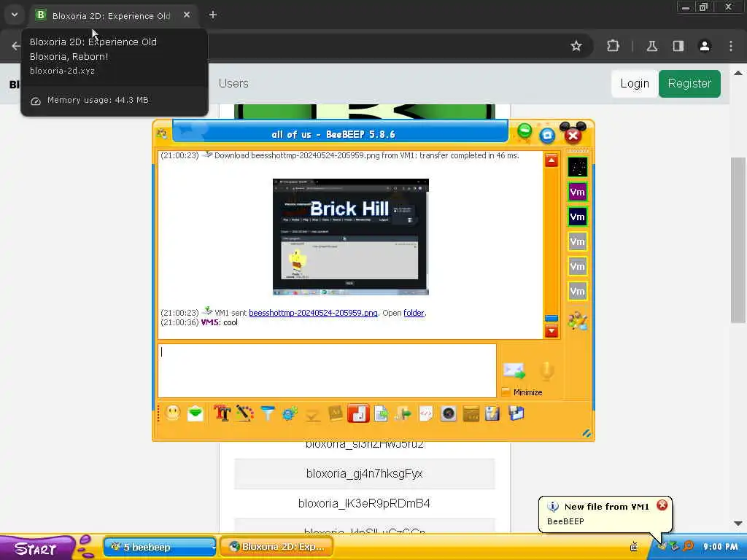Open beesshottmp-20240524-205959.png link
The image size is (747, 560).
pyautogui.click(x=313, y=313)
